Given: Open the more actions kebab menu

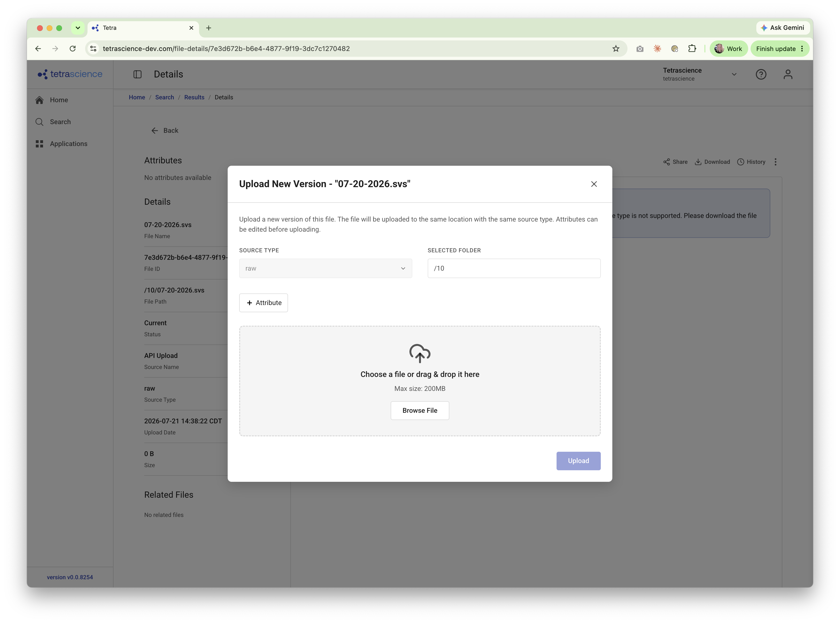Looking at the screenshot, I should [775, 162].
